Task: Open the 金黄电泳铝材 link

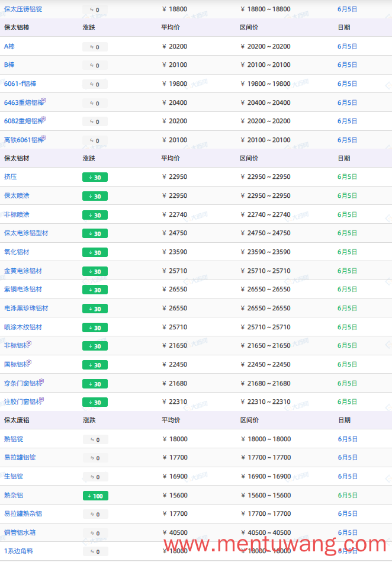Action: pyautogui.click(x=23, y=271)
